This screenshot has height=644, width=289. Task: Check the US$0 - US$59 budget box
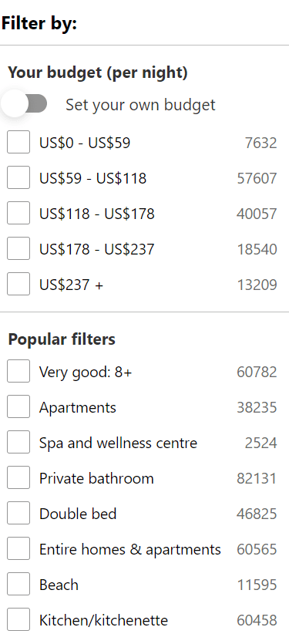[18, 142]
